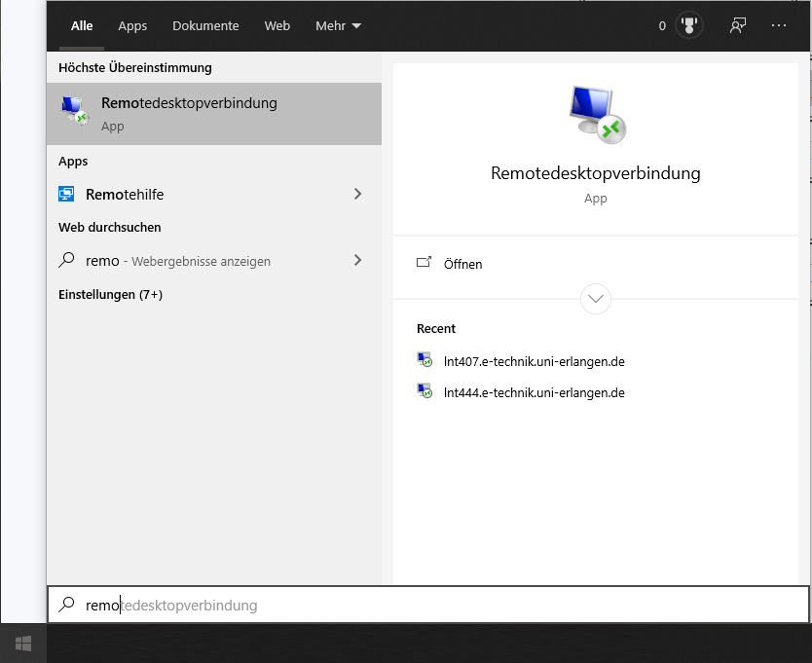Image resolution: width=812 pixels, height=663 pixels.
Task: Open the Remotedesktopverbindung top match result
Action: pos(214,114)
